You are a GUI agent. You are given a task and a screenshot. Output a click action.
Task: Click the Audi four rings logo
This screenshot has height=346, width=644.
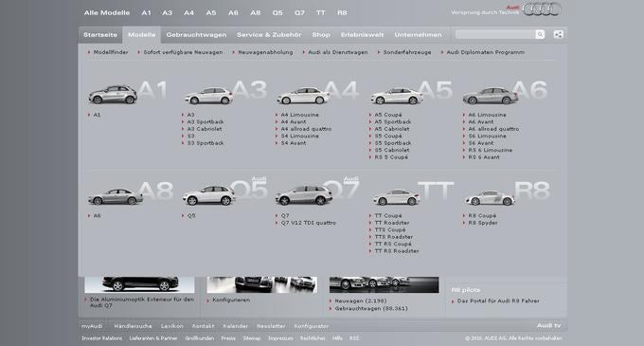coord(542,9)
